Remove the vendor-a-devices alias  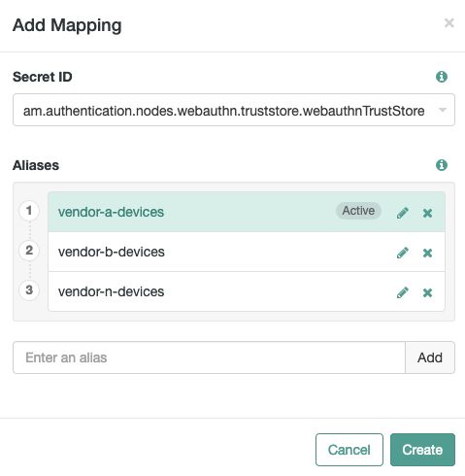click(x=427, y=213)
